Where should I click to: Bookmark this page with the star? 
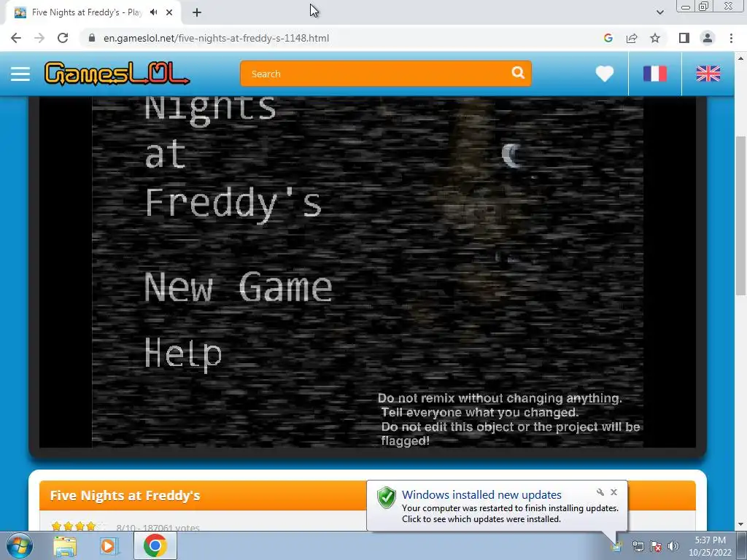point(655,38)
